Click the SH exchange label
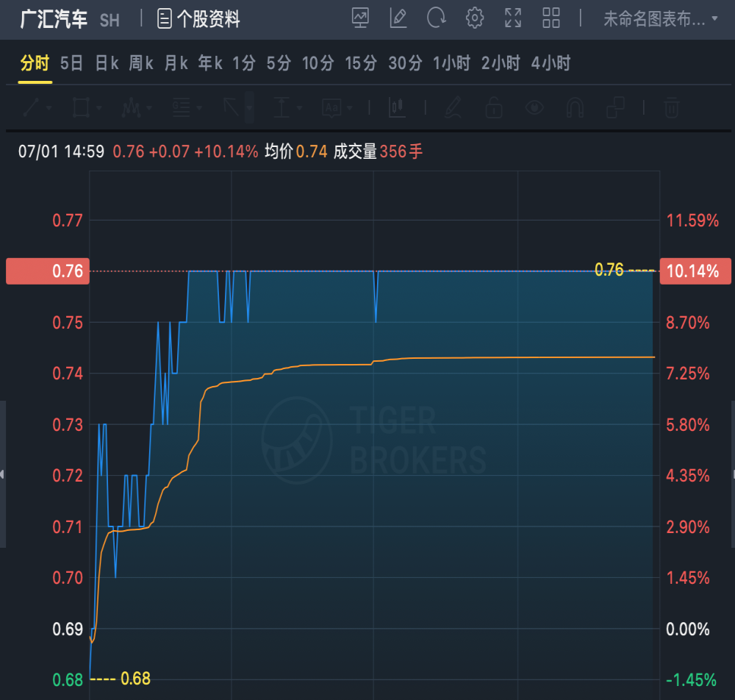This screenshot has height=700, width=735. point(110,20)
